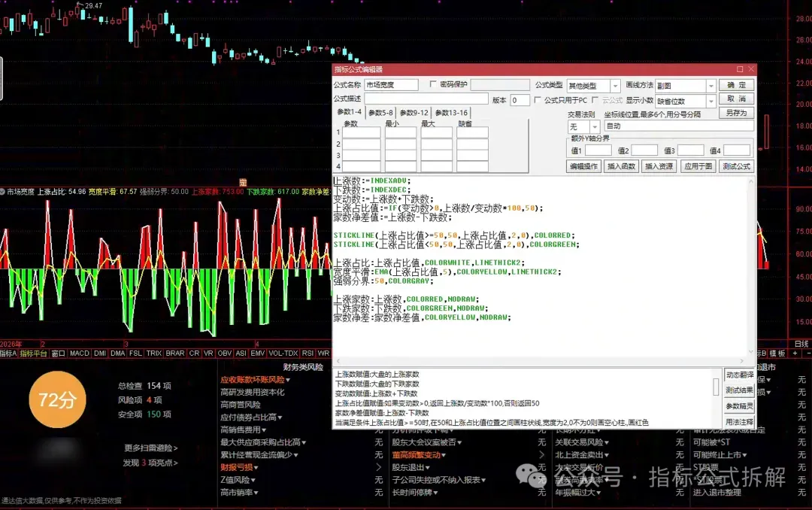Click the 取消 cancel button
The width and height of the screenshot is (812, 510).
click(x=736, y=99)
